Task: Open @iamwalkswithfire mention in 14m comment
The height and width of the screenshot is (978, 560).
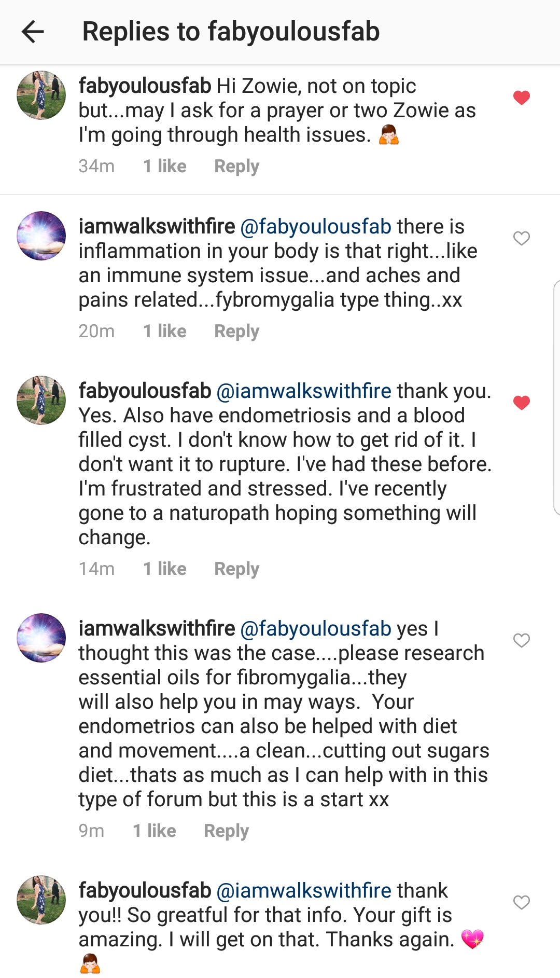Action: [303, 391]
